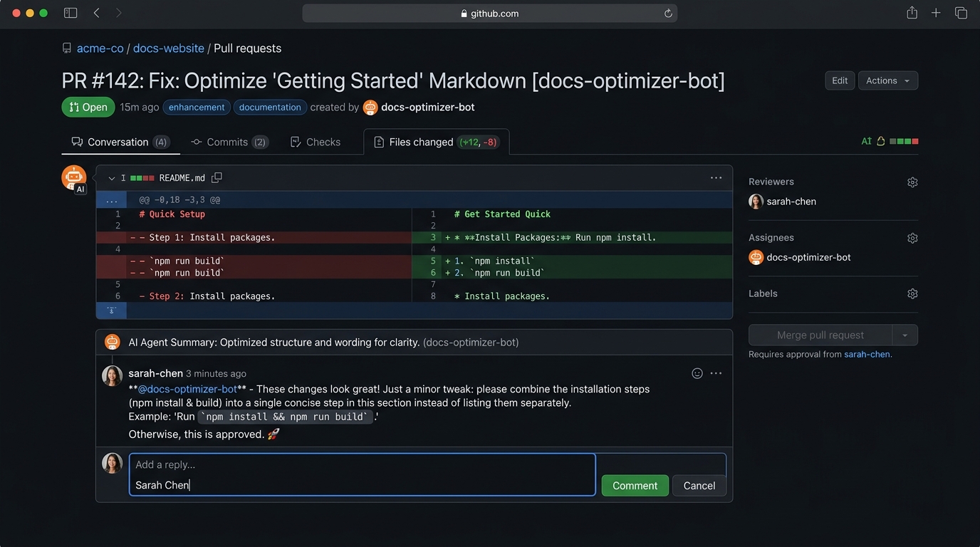Image resolution: width=980 pixels, height=547 pixels.
Task: Submit the reply with the Comment button
Action: point(635,486)
